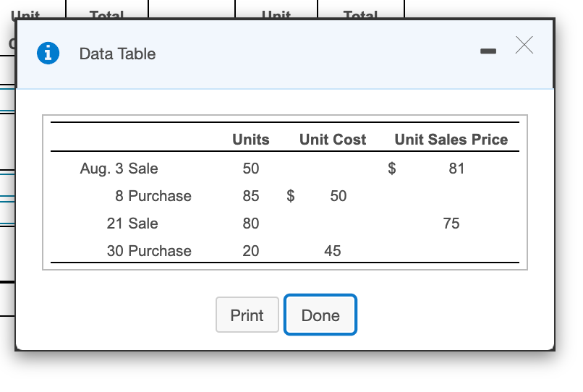The height and width of the screenshot is (392, 583).
Task: Click unit cost 50 in 8 Purchase row
Action: point(339,196)
